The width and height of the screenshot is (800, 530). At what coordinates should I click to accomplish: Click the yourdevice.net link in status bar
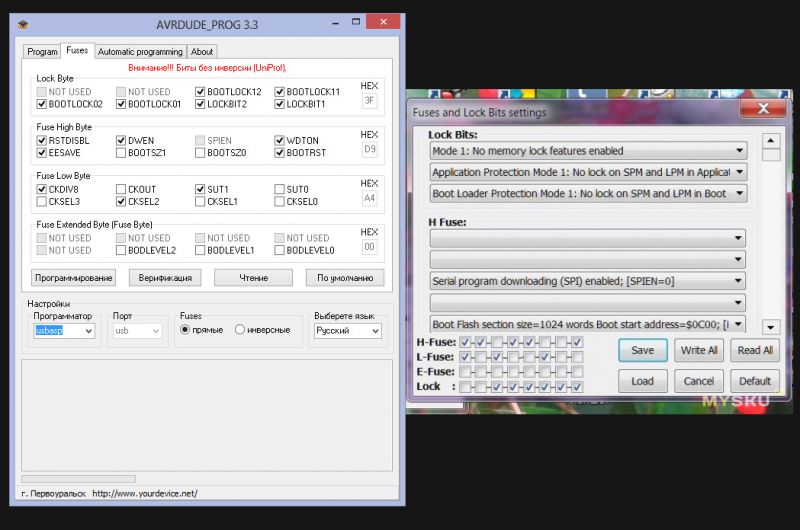(x=145, y=494)
